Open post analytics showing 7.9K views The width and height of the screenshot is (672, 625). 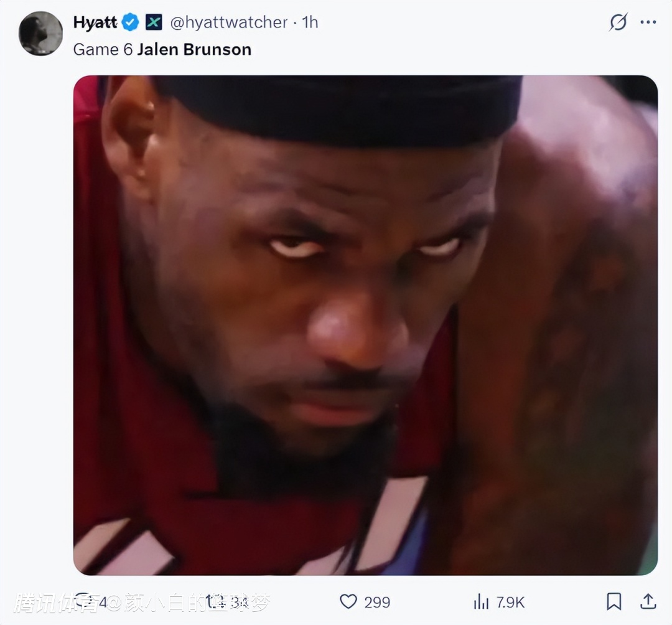[482, 601]
